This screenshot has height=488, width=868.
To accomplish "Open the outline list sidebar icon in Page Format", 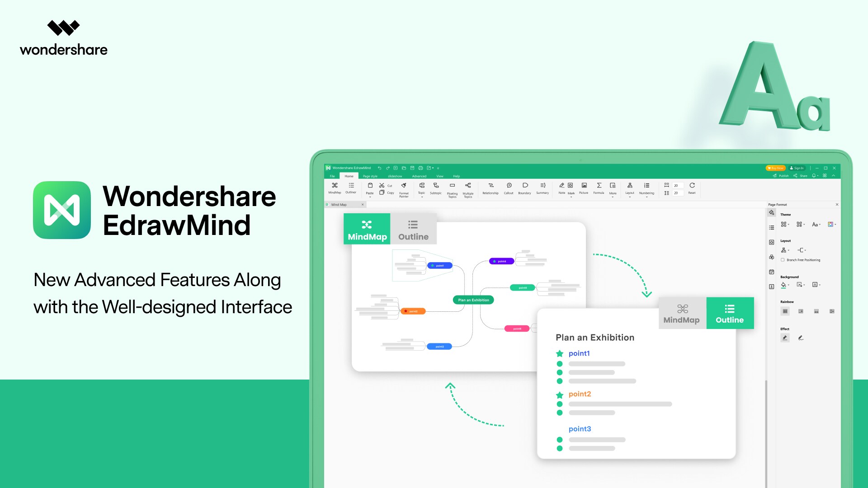I will (772, 228).
